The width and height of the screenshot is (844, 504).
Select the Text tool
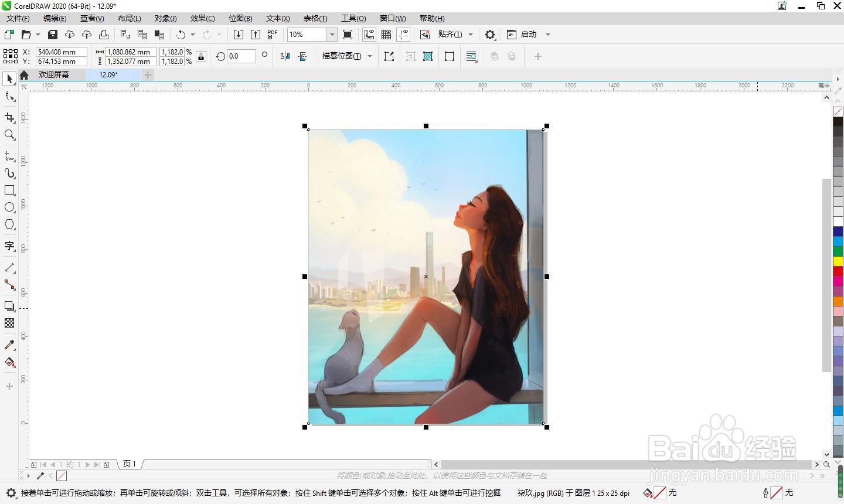point(9,246)
